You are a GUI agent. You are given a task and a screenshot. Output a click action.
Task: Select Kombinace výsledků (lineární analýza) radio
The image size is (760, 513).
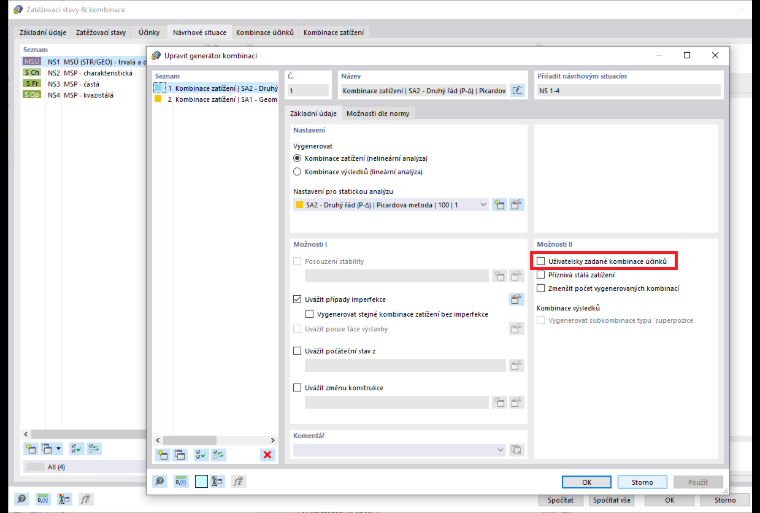coord(297,172)
